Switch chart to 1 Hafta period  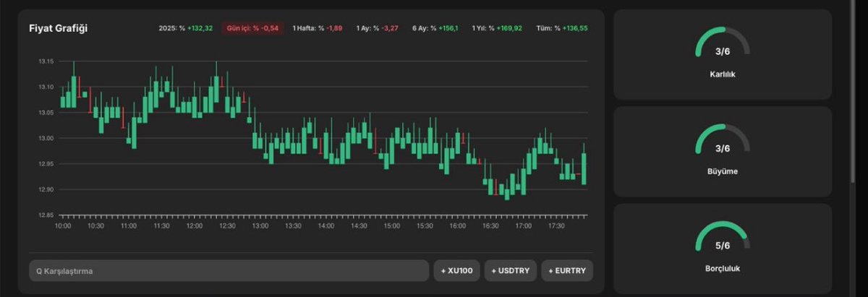(318, 28)
